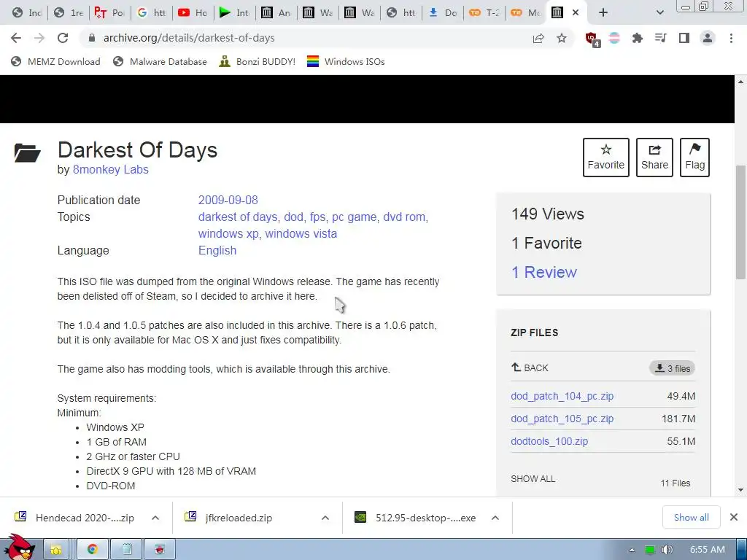Close the downloads bar
This screenshot has height=560, width=747.
click(x=734, y=517)
